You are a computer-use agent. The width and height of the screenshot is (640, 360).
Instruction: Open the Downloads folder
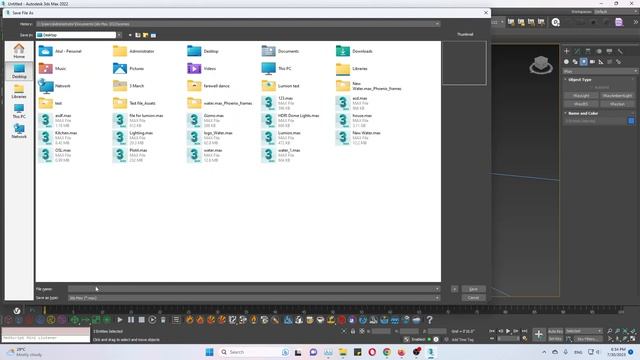(x=354, y=51)
